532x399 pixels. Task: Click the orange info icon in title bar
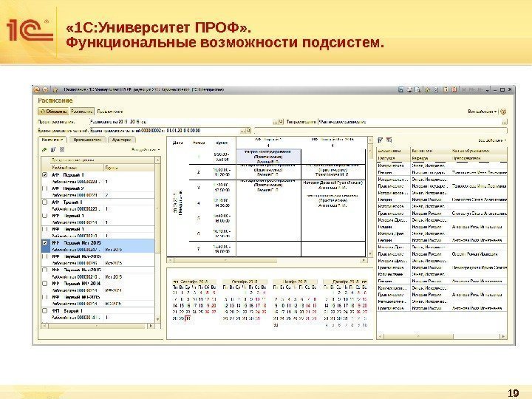click(446, 89)
